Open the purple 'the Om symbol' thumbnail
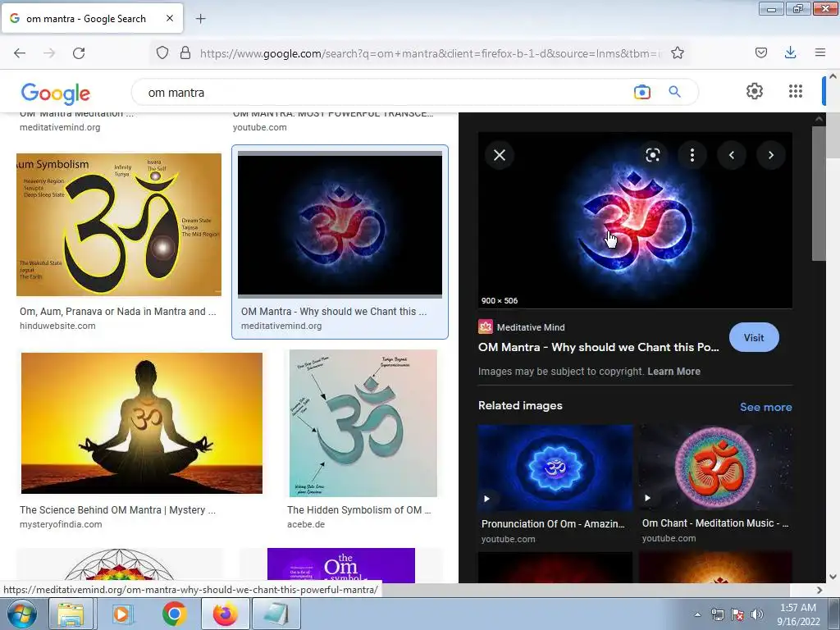Image resolution: width=840 pixels, height=630 pixels. click(x=340, y=565)
